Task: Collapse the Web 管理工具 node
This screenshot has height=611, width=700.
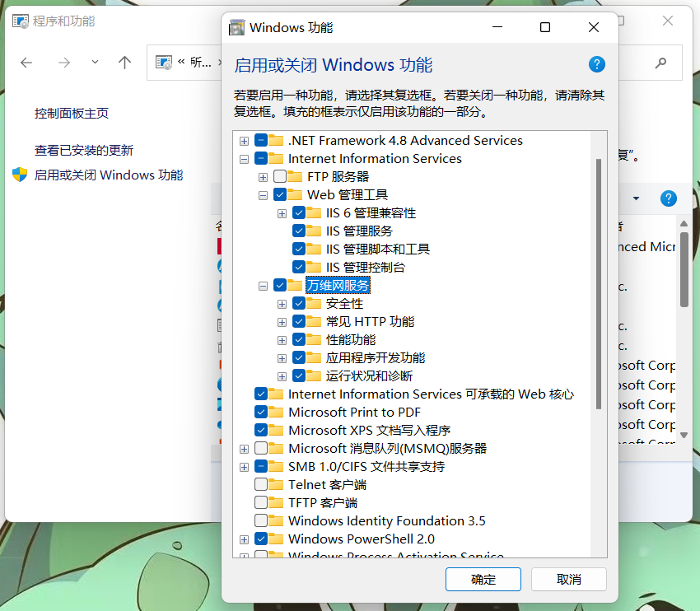Action: pos(263,195)
